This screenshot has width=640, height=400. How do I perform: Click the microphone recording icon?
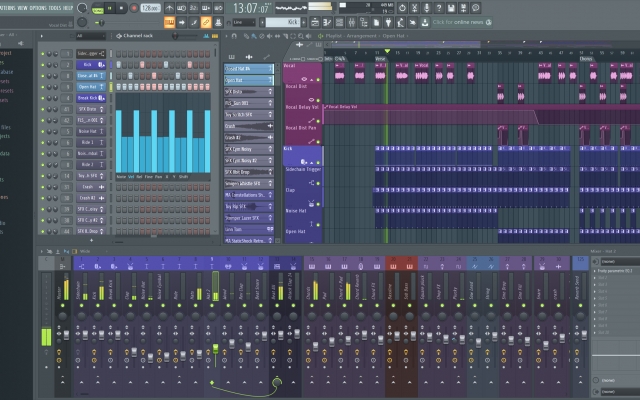pyautogui.click(x=427, y=8)
